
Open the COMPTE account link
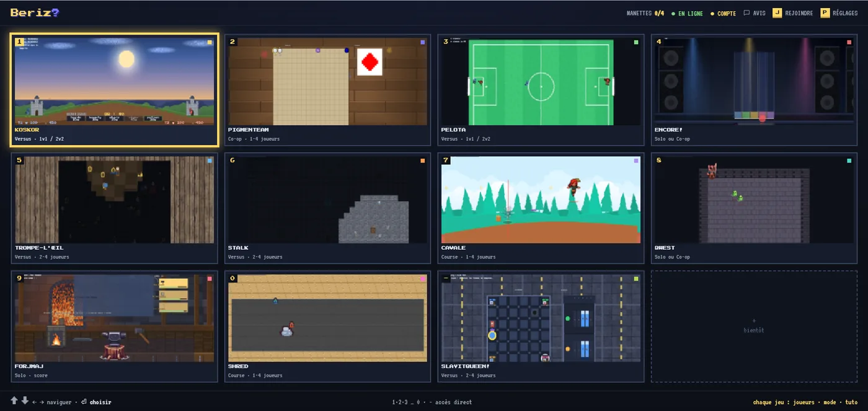point(723,13)
